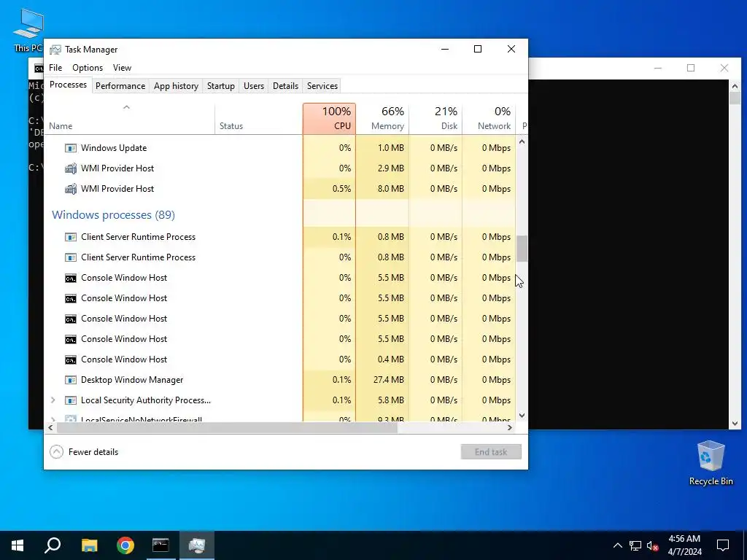Screen dimensions: 747x560
Task: Sort by the Disk column header
Action: click(436, 119)
